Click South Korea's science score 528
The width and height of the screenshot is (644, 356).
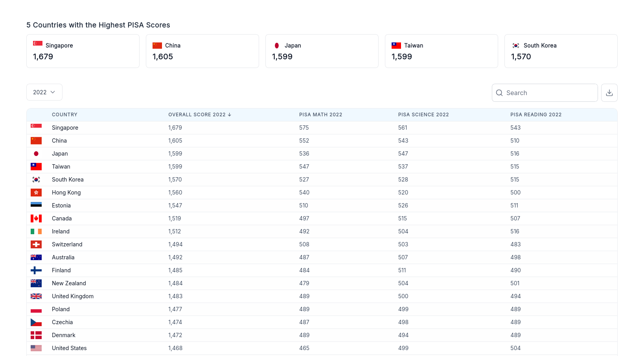coord(403,180)
